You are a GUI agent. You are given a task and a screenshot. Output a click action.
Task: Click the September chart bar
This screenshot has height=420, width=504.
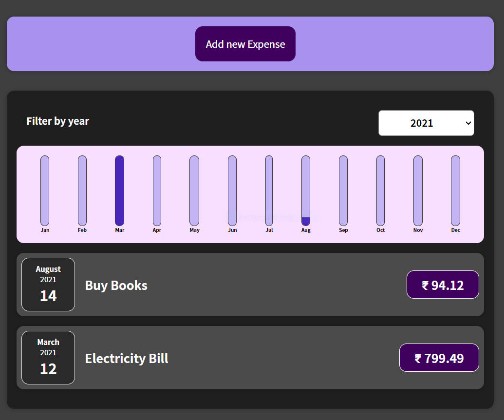(x=343, y=191)
